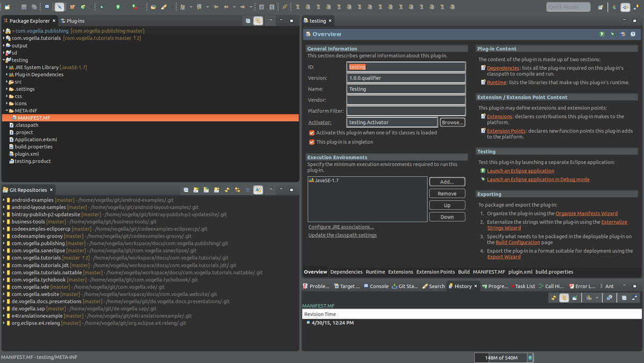Click the Vendor input field
644x363 pixels.
[x=406, y=100]
